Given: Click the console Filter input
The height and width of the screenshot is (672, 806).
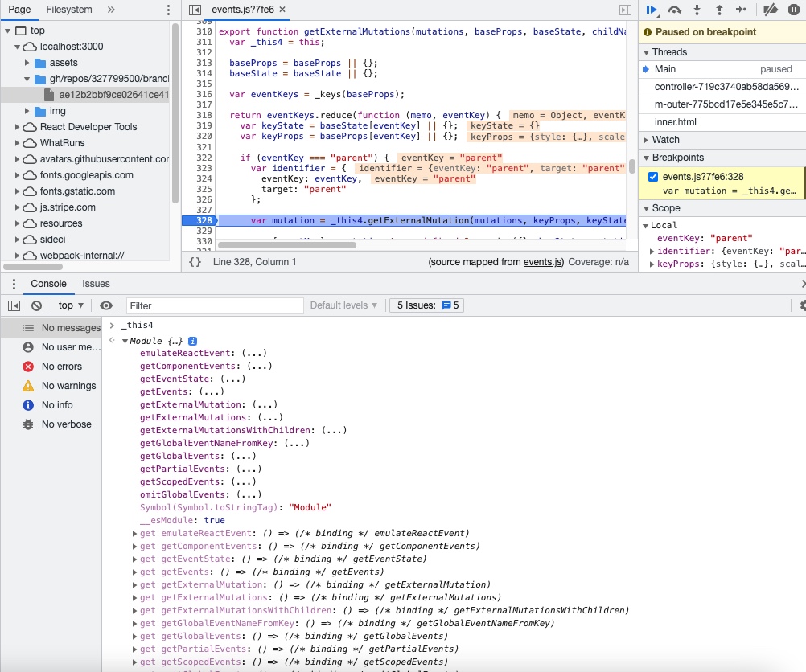Looking at the screenshot, I should (x=215, y=305).
